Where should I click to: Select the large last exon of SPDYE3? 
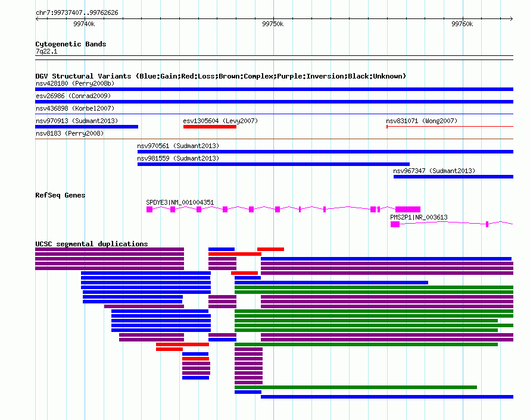click(408, 209)
